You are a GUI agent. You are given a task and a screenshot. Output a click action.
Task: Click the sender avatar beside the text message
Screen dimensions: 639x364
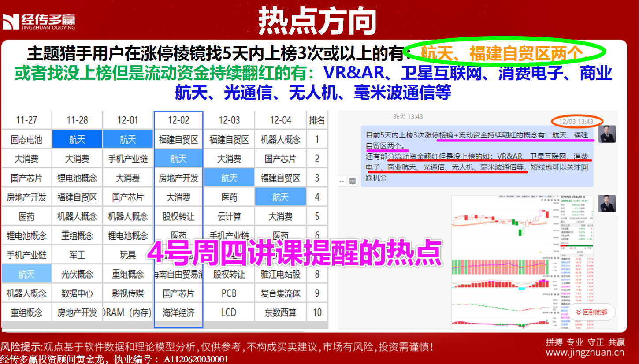[x=607, y=134]
